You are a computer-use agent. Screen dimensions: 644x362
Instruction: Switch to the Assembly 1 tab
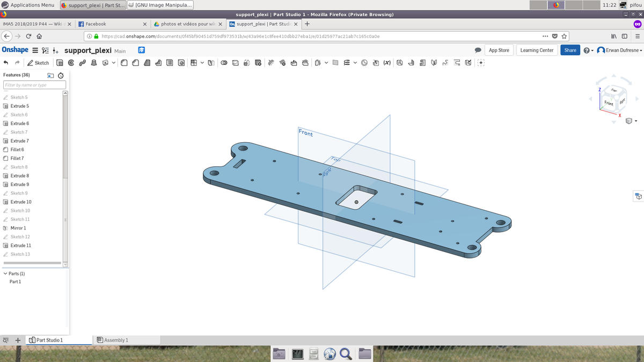[113, 340]
